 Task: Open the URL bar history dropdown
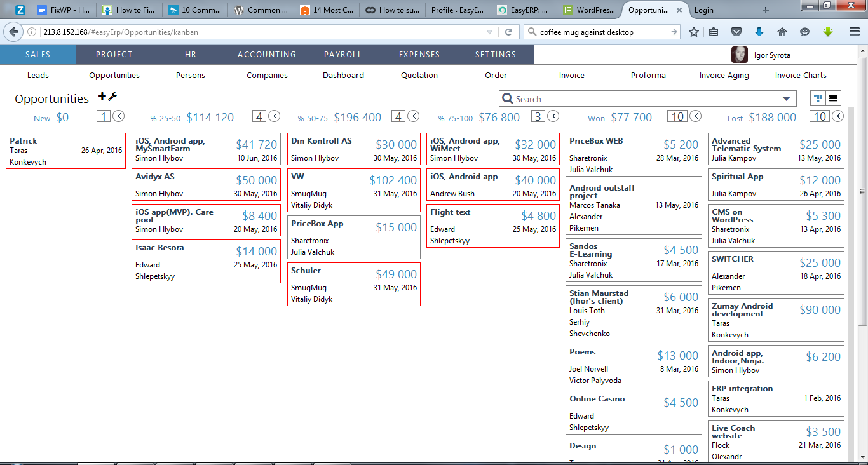[x=489, y=32]
